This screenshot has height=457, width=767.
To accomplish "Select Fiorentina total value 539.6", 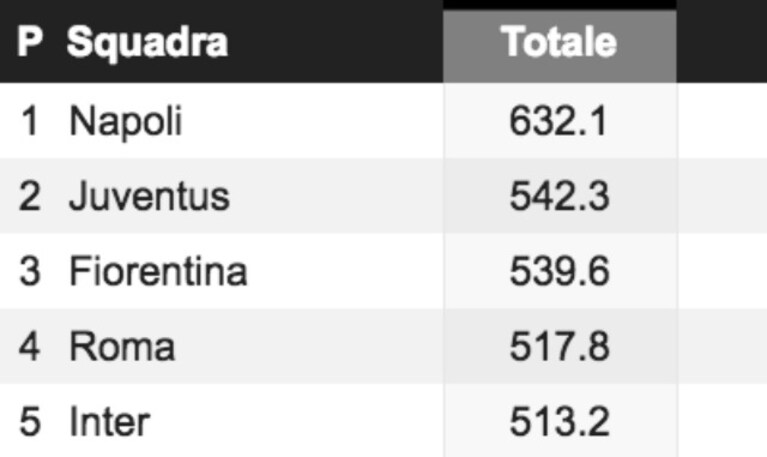I will [x=559, y=271].
